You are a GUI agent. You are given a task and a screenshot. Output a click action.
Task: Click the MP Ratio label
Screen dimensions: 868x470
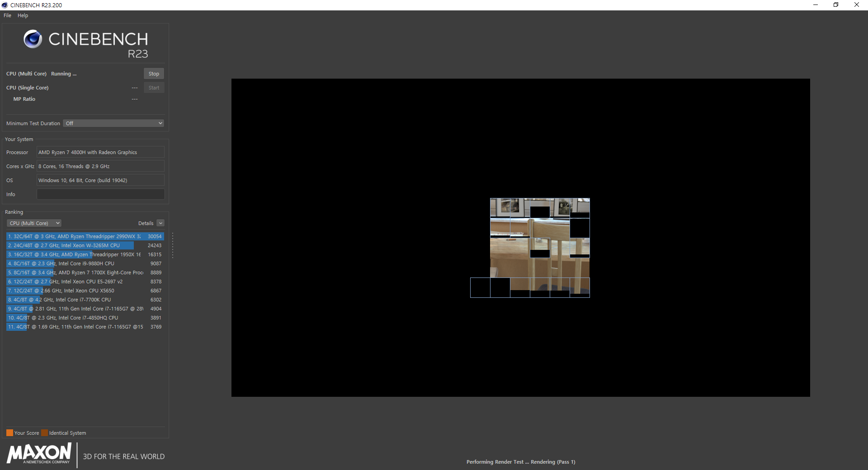coord(24,99)
